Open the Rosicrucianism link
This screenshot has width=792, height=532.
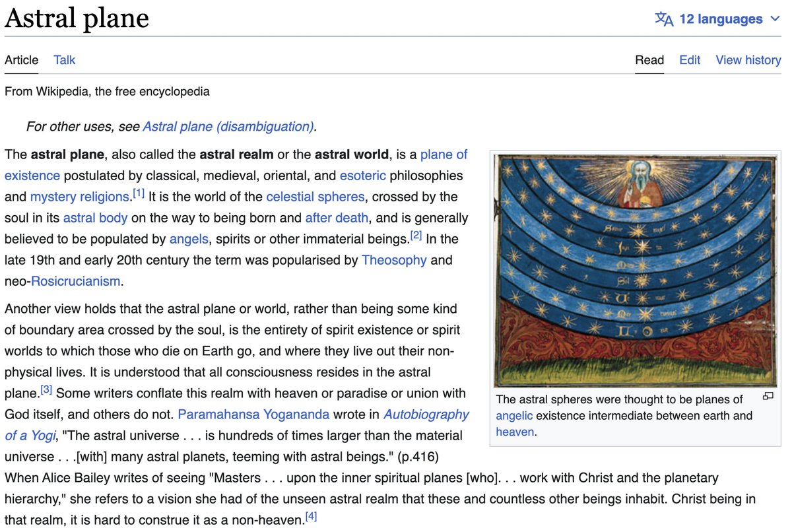(x=76, y=281)
